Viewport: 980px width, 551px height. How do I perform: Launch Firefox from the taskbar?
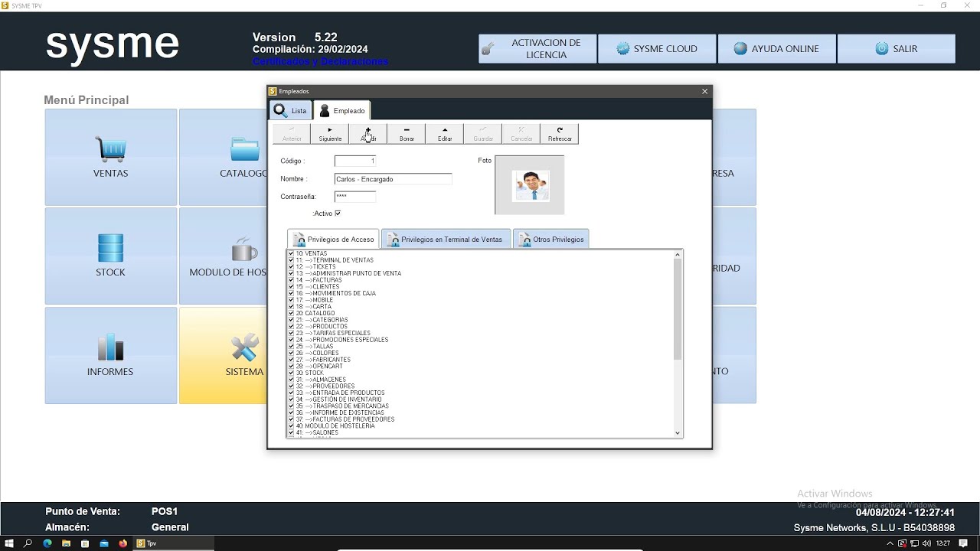point(122,543)
